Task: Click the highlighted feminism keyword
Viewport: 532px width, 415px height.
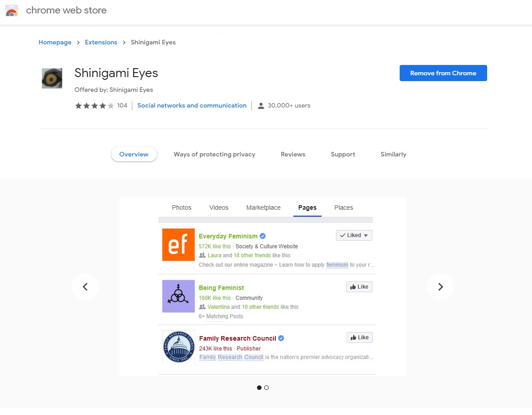Action: click(x=337, y=265)
